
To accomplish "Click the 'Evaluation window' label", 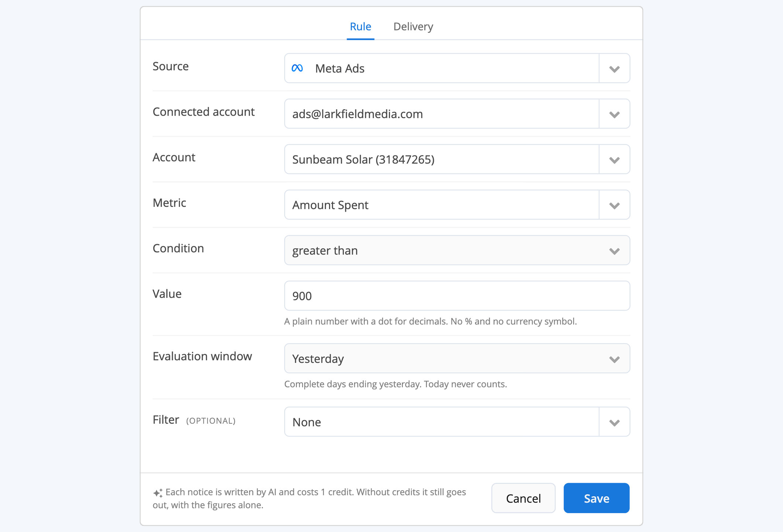I will click(202, 356).
